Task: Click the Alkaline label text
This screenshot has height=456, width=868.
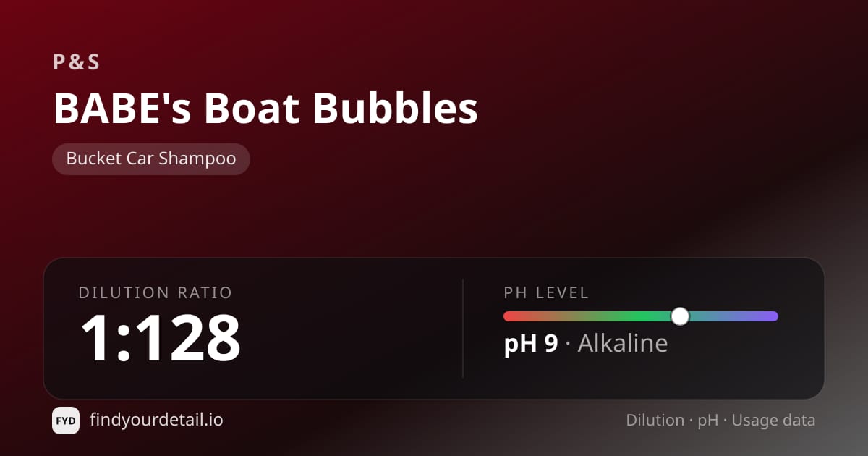Action: (623, 343)
